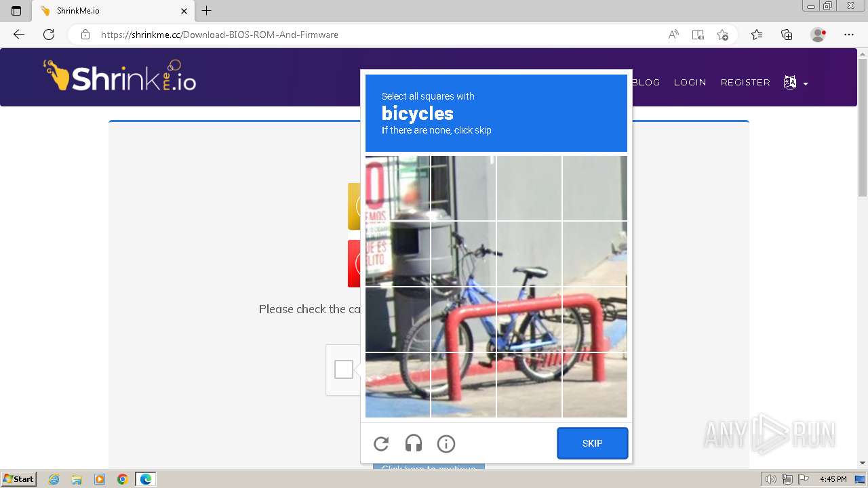This screenshot has height=488, width=868.
Task: Get a new captcha challenge
Action: 381,444
